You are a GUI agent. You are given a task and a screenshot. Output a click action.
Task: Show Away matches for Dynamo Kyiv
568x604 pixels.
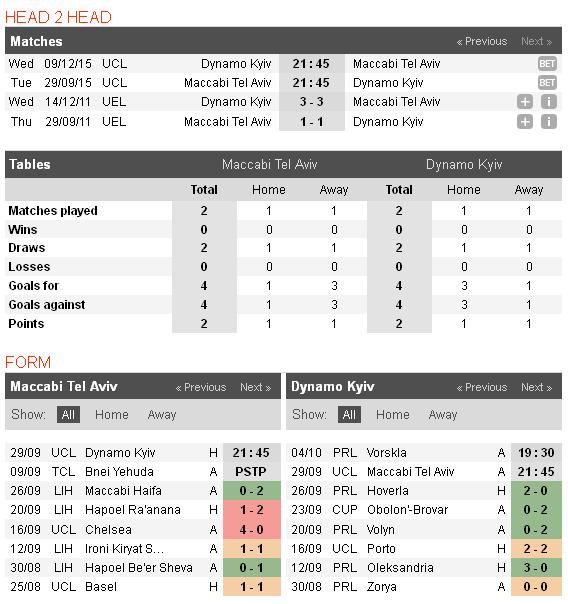pos(443,414)
